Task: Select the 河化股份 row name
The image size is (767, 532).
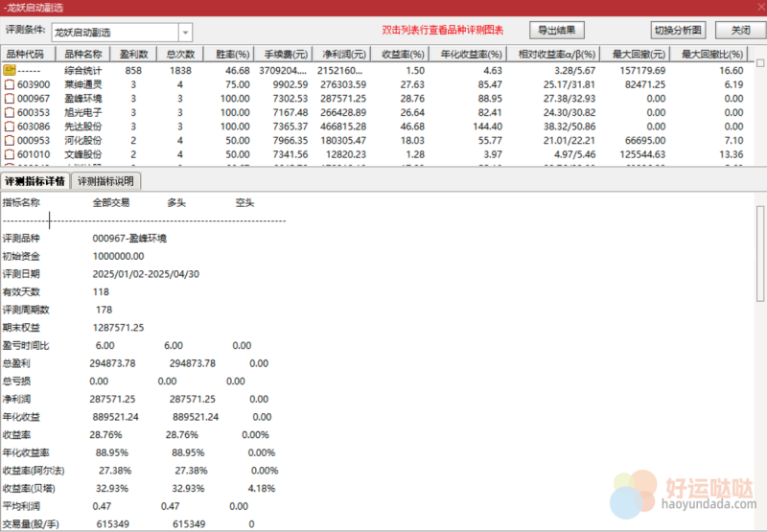Action: point(83,140)
